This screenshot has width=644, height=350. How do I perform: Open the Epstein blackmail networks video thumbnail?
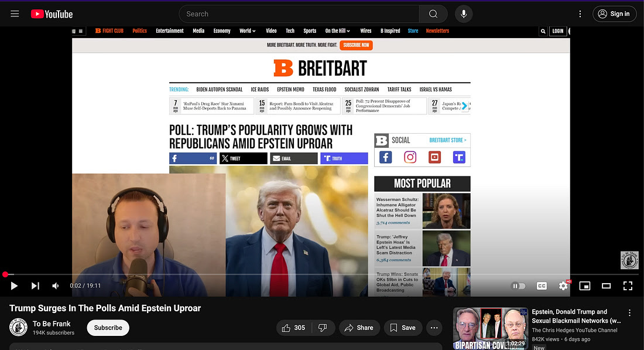coord(491,329)
